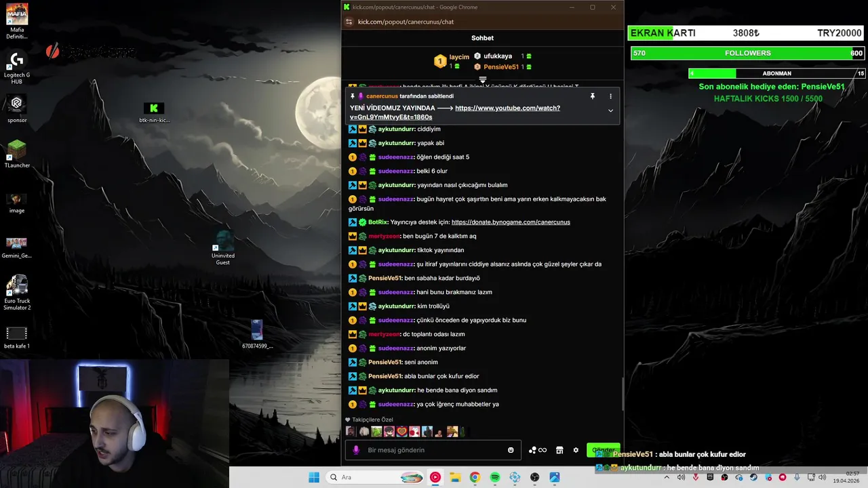
Task: Open the Photos app from the taskbar
Action: (554, 477)
